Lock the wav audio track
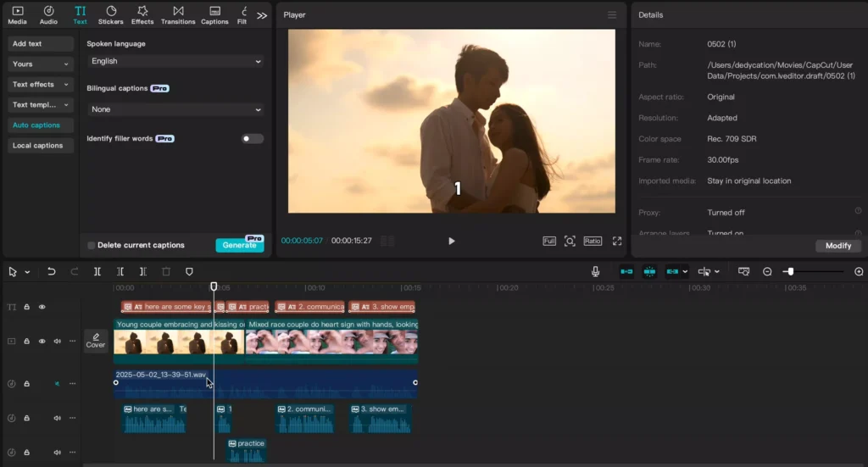The width and height of the screenshot is (868, 467). [x=26, y=383]
